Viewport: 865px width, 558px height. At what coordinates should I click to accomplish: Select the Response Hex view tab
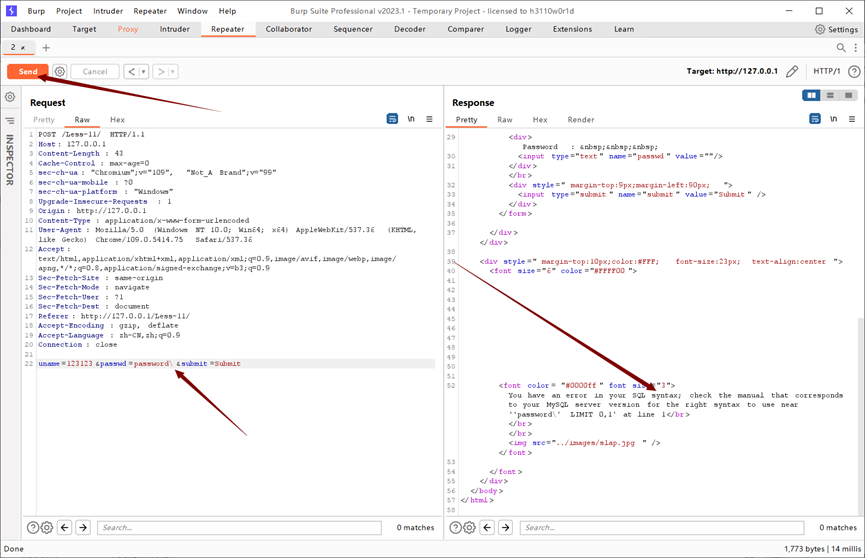click(x=540, y=120)
